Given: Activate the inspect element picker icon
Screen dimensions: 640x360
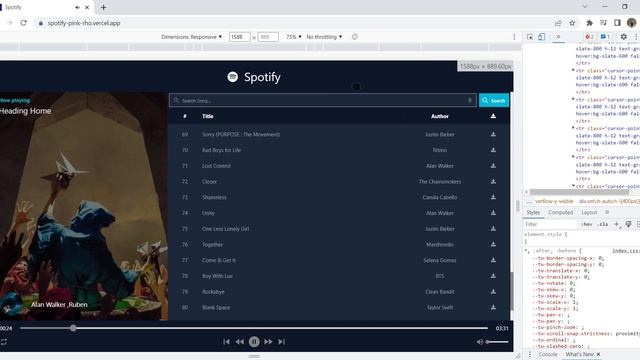Looking at the screenshot, I should tap(530, 37).
